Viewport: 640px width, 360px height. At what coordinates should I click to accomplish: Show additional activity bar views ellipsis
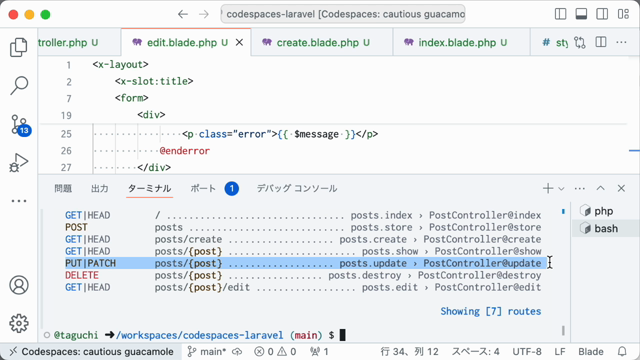(19, 201)
